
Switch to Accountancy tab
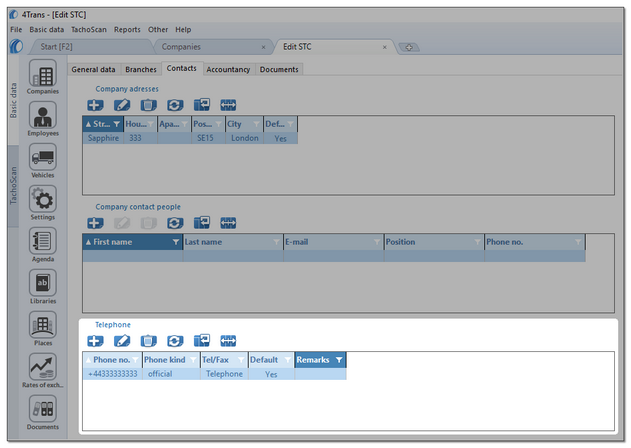228,69
